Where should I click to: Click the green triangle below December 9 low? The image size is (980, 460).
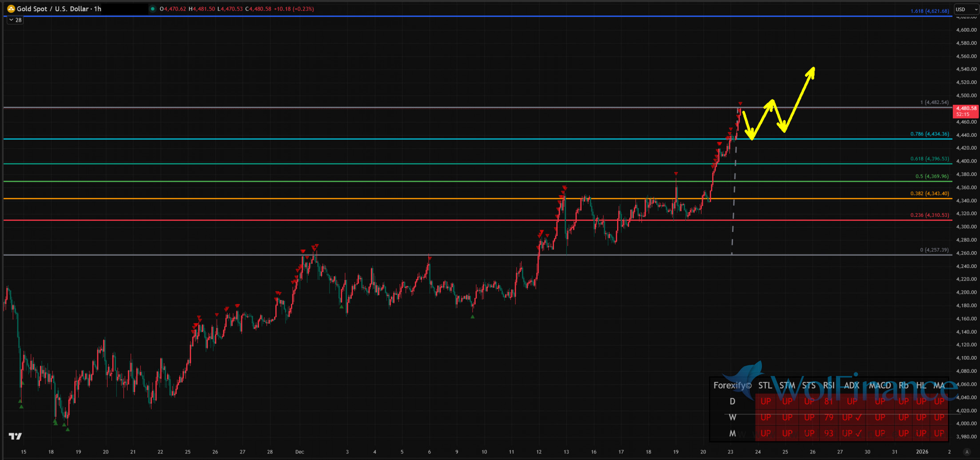click(x=472, y=316)
